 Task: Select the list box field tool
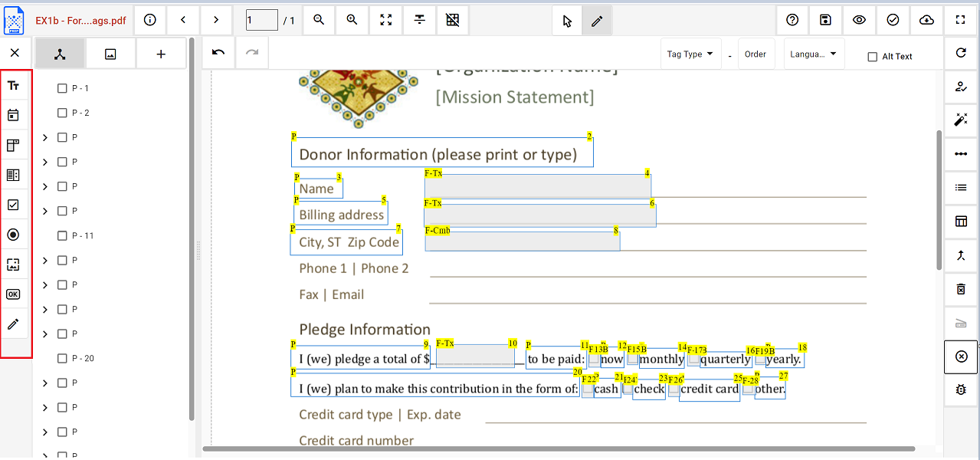(13, 176)
